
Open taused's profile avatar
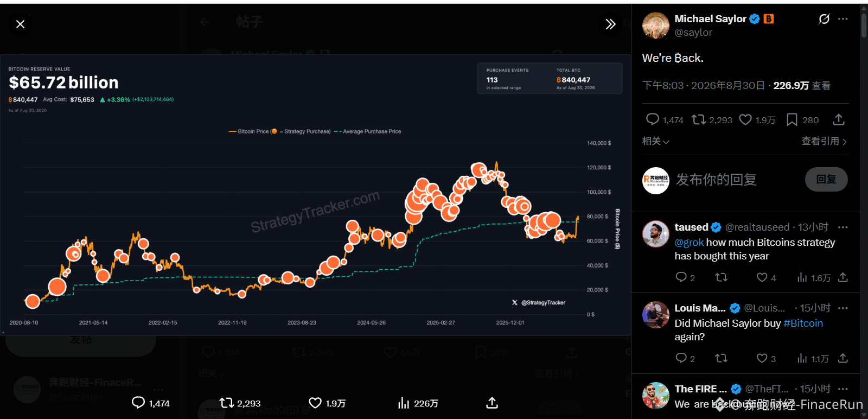[656, 234]
